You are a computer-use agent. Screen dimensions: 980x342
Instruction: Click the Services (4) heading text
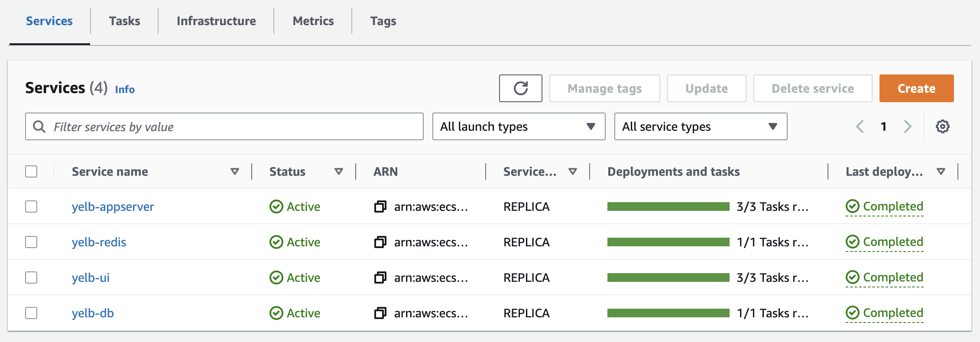(x=66, y=88)
